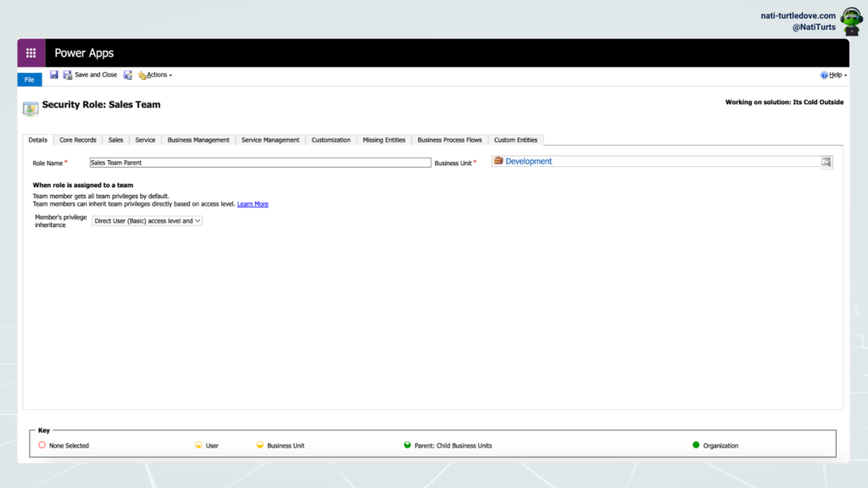Click the Help question mark icon
This screenshot has width=868, height=488.
tap(824, 75)
